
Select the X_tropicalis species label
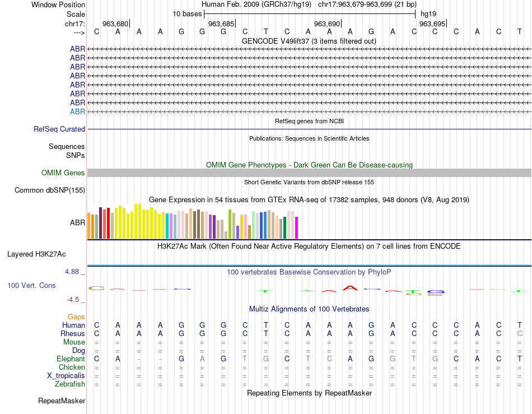[x=66, y=376]
